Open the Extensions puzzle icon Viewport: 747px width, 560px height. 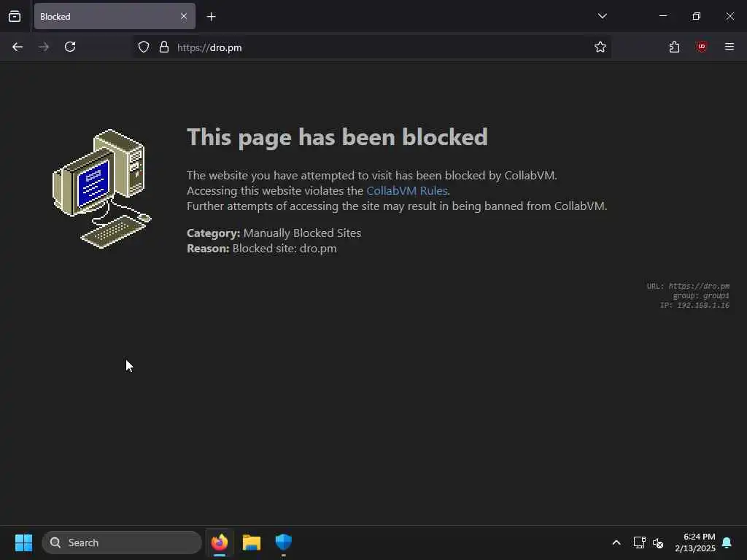pyautogui.click(x=674, y=47)
